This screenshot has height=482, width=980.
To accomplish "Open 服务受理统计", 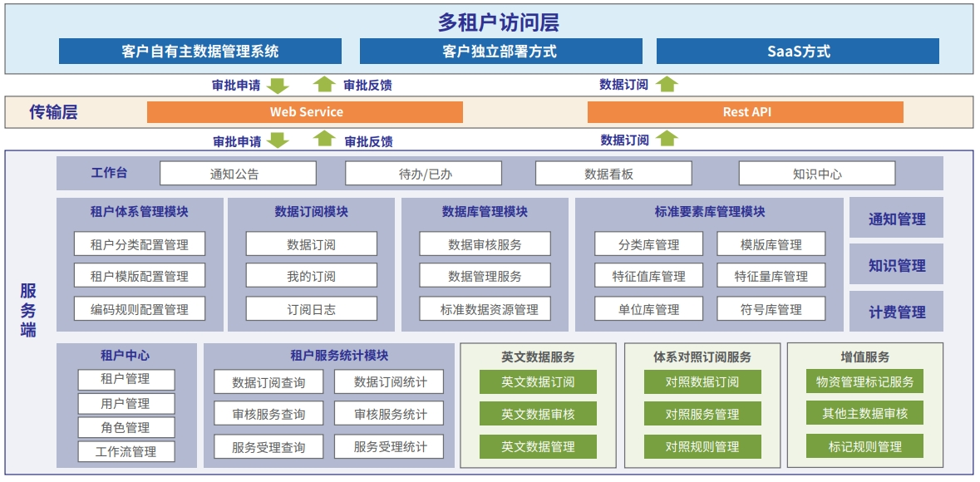I will click(x=390, y=446).
